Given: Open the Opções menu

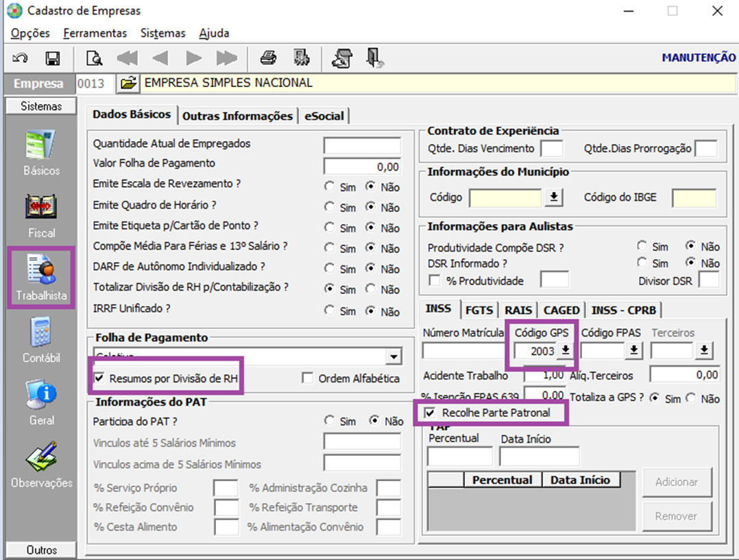Looking at the screenshot, I should (x=30, y=33).
